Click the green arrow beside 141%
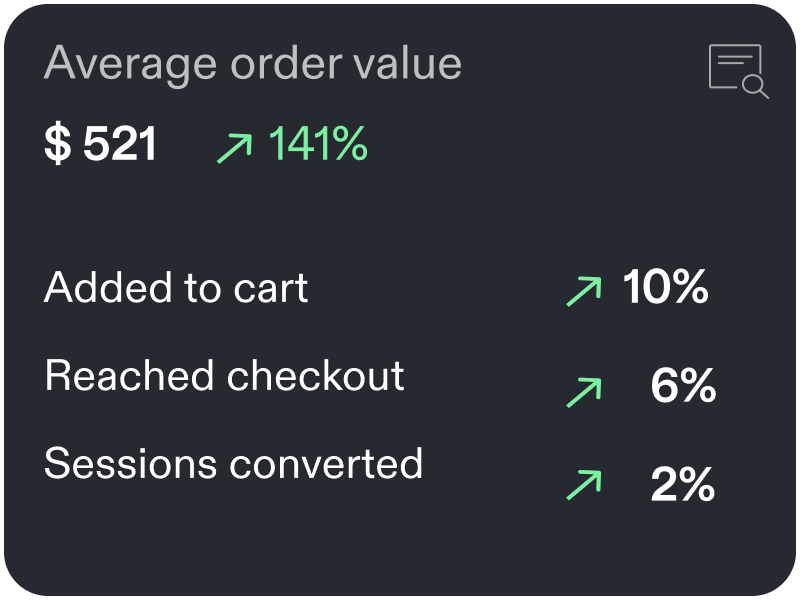Screen dimensions: 800x600 [x=235, y=148]
